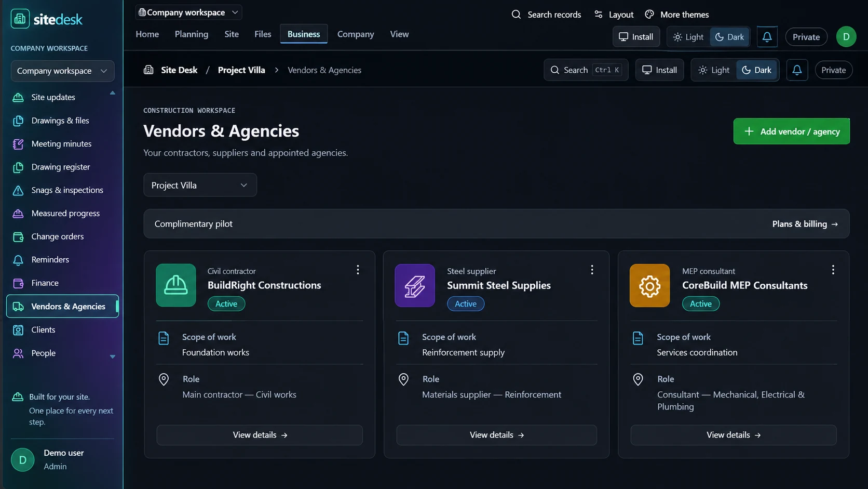Open the Company tab

356,34
